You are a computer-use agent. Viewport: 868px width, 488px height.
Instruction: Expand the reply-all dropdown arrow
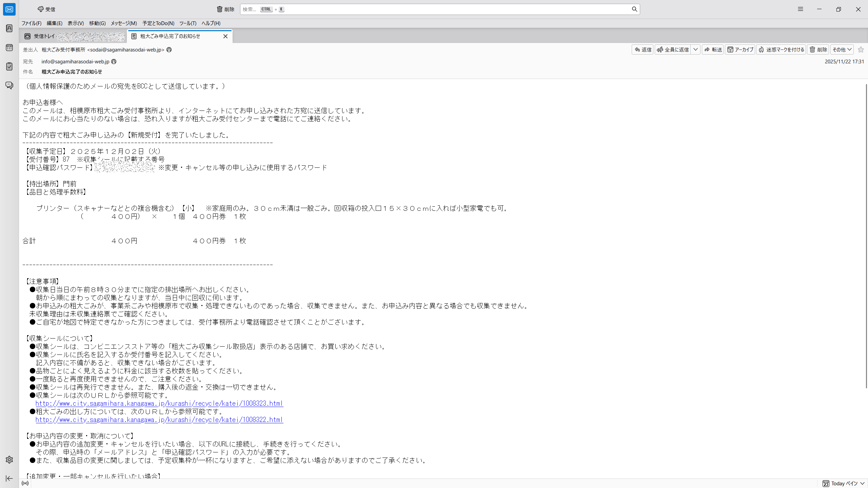[695, 50]
